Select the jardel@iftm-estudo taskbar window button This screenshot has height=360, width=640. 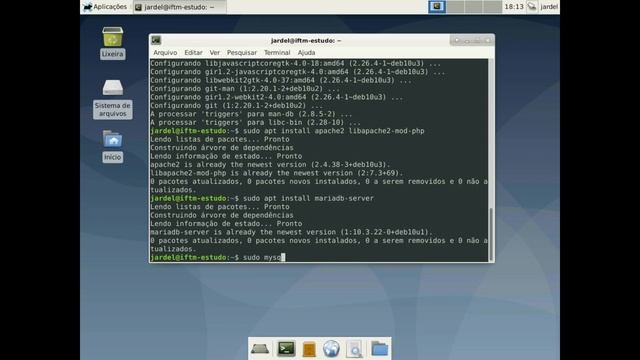tap(180, 7)
